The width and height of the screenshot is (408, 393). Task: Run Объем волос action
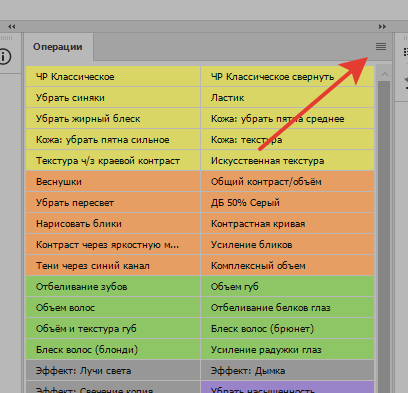113,307
